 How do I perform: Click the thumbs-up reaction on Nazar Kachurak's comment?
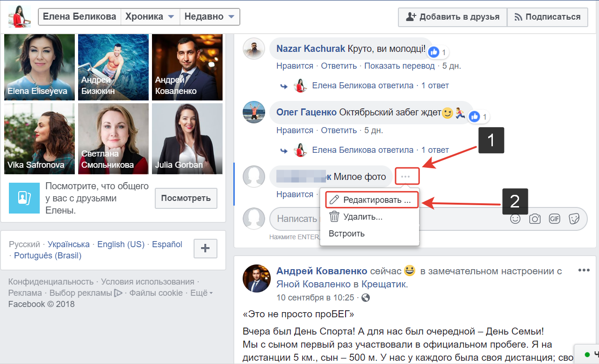[x=434, y=52]
